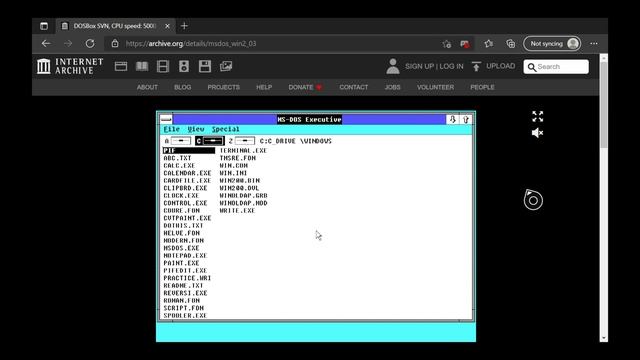Select REVERSI.EXE in file list
This screenshot has height=360, width=640.
point(185,293)
